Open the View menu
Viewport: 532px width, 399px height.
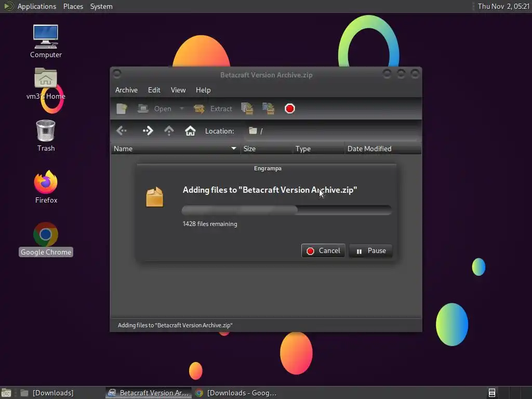click(x=178, y=90)
